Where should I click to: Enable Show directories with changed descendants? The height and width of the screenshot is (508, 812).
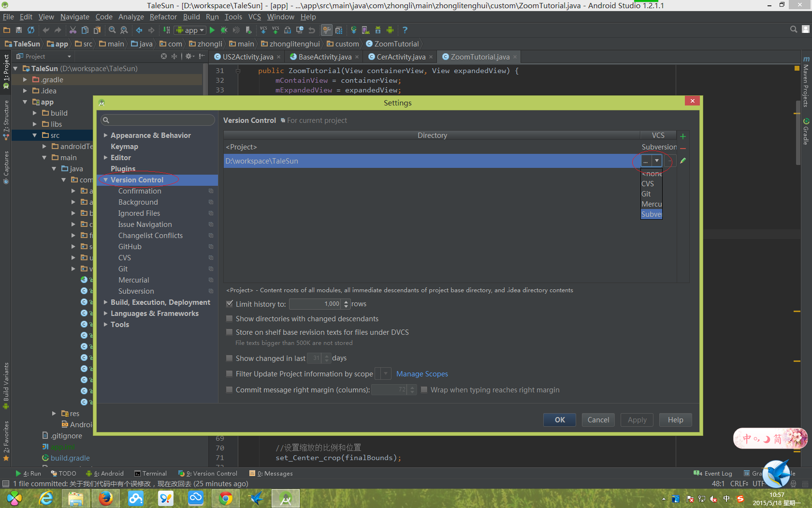(230, 319)
